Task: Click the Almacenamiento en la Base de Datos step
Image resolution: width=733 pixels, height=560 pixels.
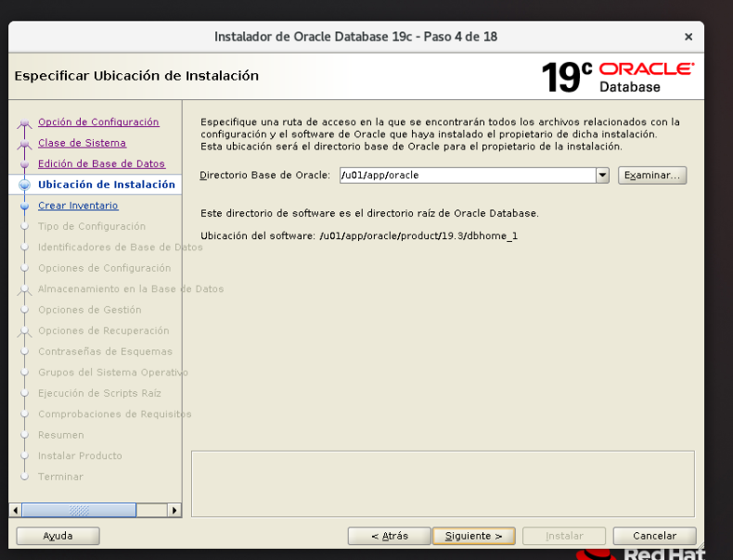Action: (131, 289)
